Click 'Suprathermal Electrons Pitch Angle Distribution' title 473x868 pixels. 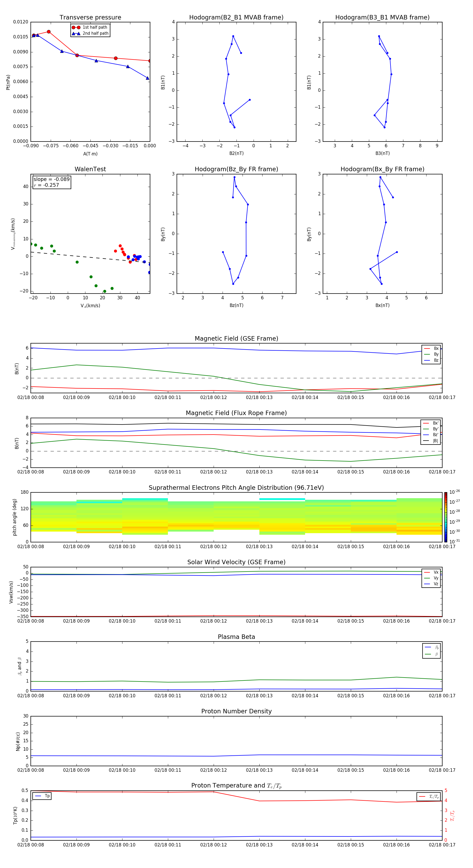click(236, 488)
